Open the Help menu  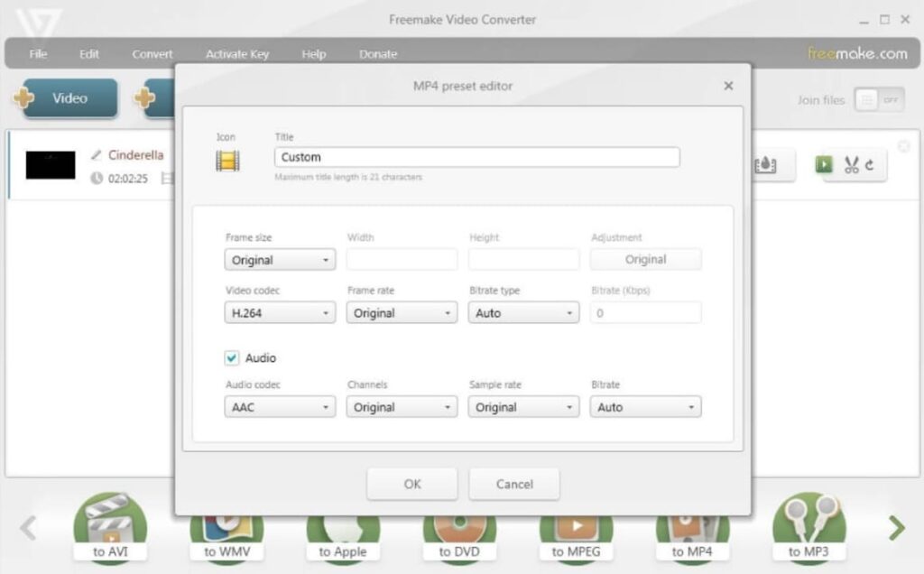(314, 54)
